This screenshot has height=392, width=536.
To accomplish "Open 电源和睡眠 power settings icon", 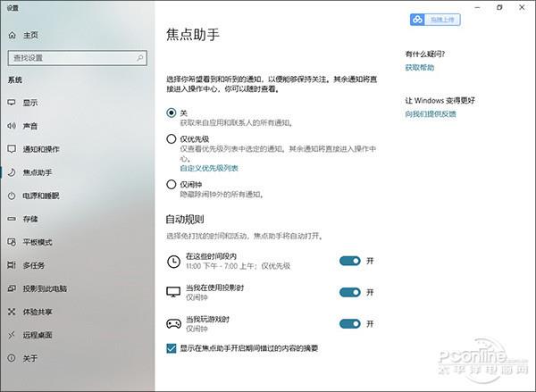I will (x=12, y=196).
